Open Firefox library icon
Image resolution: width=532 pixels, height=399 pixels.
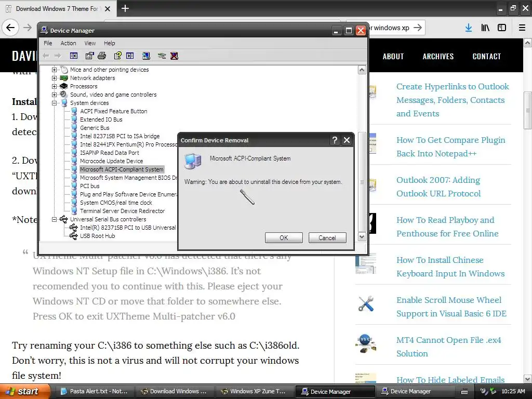tap(485, 28)
